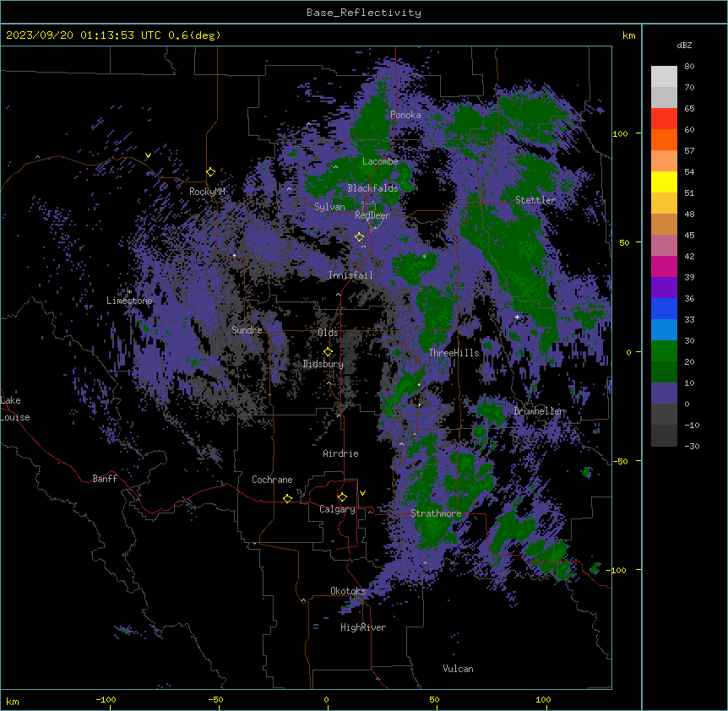Select the red 60-65 dBZ legend swatch
Viewport: 728px width, 711px height.
(664, 119)
